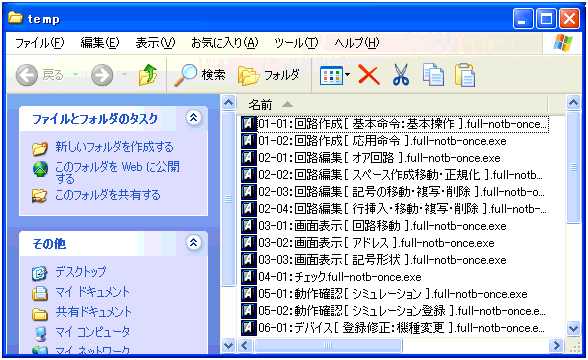Open the ツール(T) menu
This screenshot has height=360, width=588.
[x=296, y=43]
